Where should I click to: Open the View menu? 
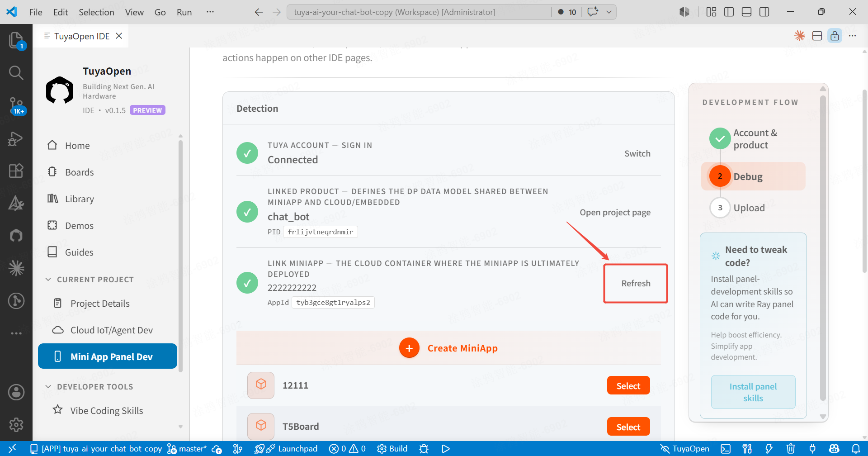[x=134, y=12]
